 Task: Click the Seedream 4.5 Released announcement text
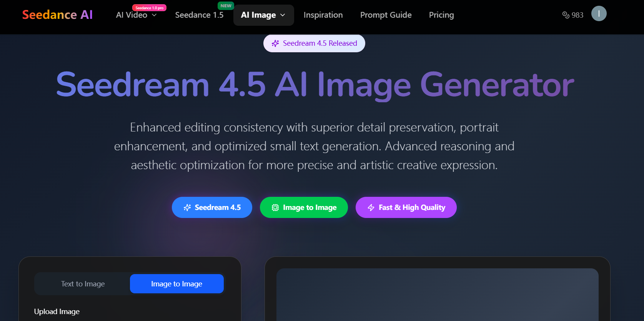click(320, 43)
